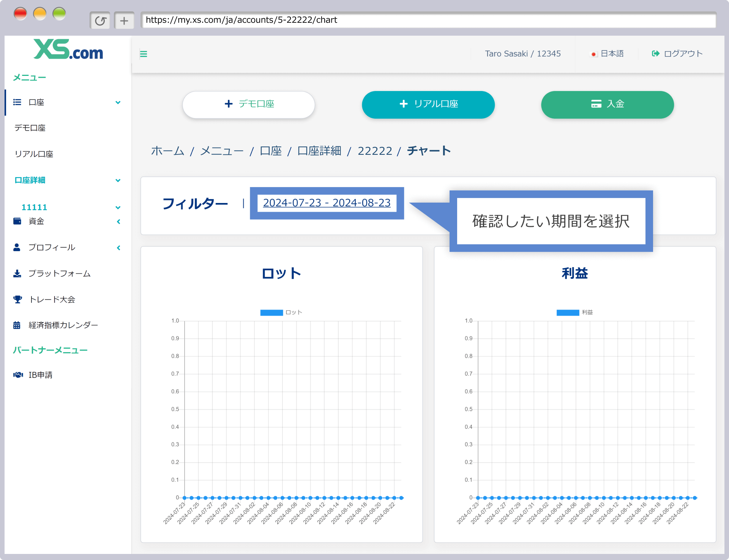Open a new tab with plus button
Image resolution: width=729 pixels, height=560 pixels.
124,20
